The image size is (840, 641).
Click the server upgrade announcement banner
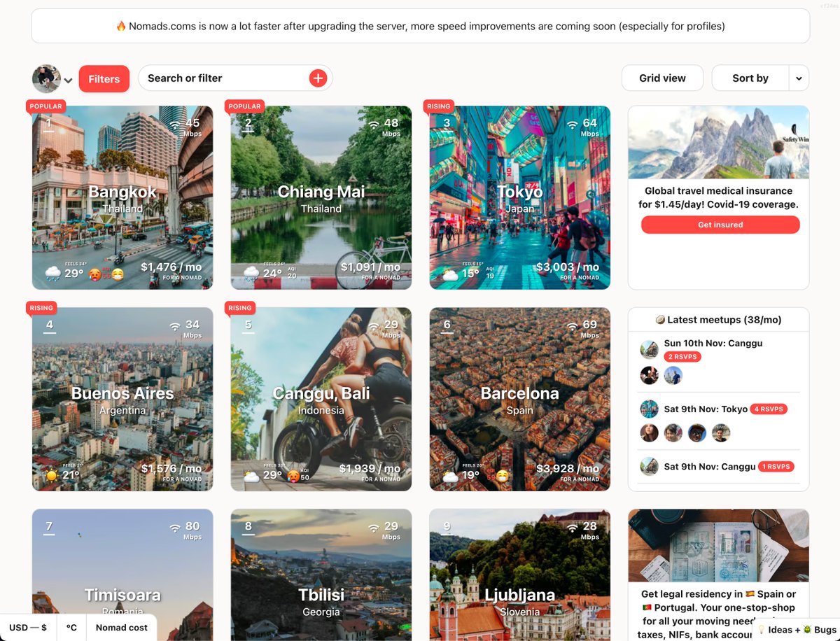click(x=421, y=26)
